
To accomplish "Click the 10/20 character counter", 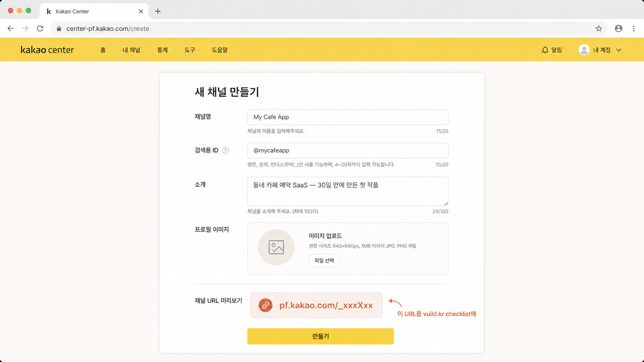I will click(x=442, y=165).
